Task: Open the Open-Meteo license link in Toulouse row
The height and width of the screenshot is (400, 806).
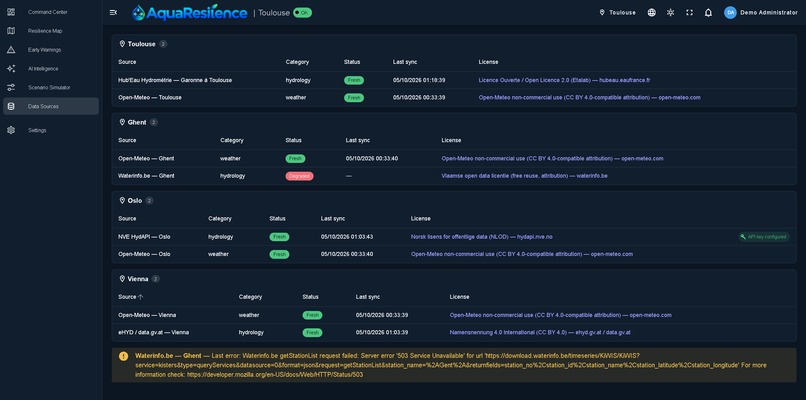Action: [590, 97]
